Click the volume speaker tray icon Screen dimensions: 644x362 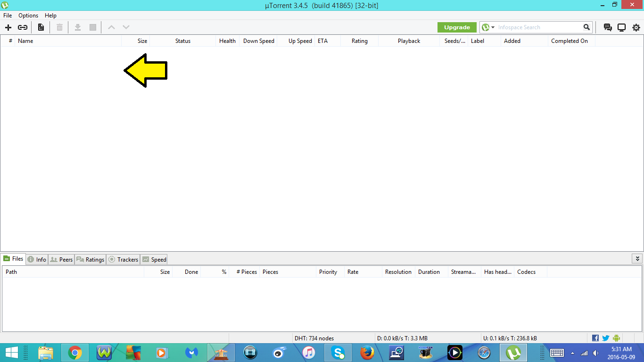pos(596,353)
